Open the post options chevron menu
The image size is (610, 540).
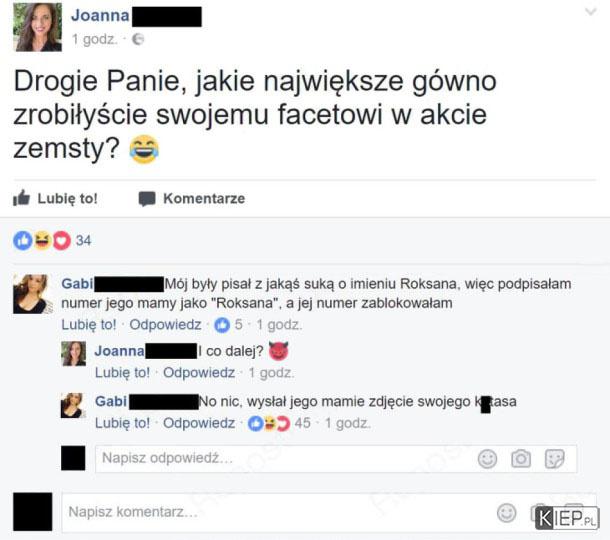[x=591, y=12]
